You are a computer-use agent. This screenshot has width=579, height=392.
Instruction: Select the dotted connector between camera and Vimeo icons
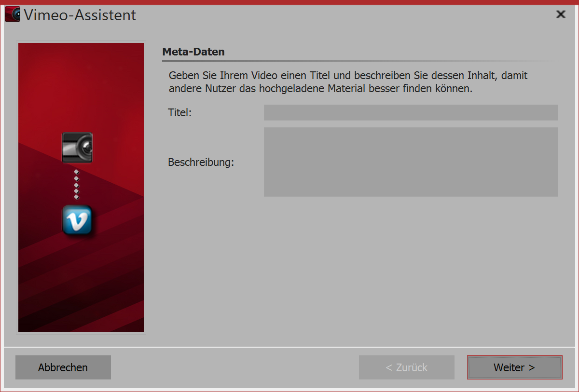(76, 184)
